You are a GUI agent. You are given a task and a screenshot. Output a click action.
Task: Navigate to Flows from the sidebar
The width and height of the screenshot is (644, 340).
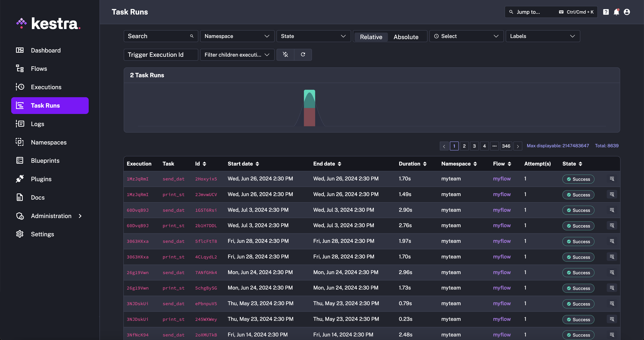click(x=39, y=69)
